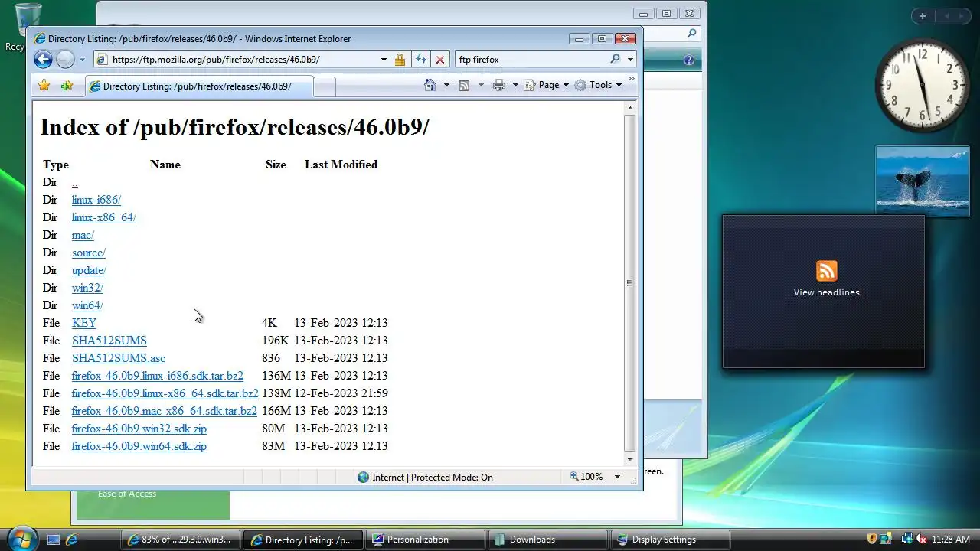Click Show Desktop in Quick Launch
This screenshot has width=980, height=551.
54,540
